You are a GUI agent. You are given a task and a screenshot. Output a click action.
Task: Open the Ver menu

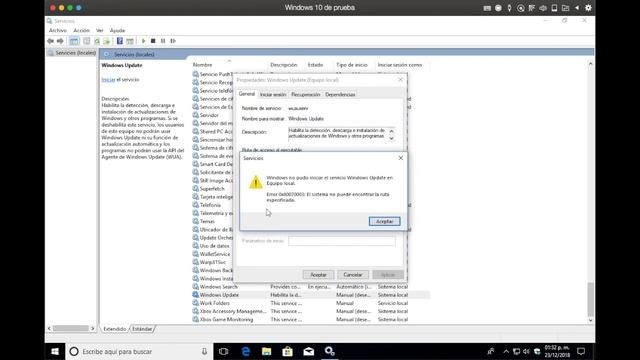coord(100,30)
